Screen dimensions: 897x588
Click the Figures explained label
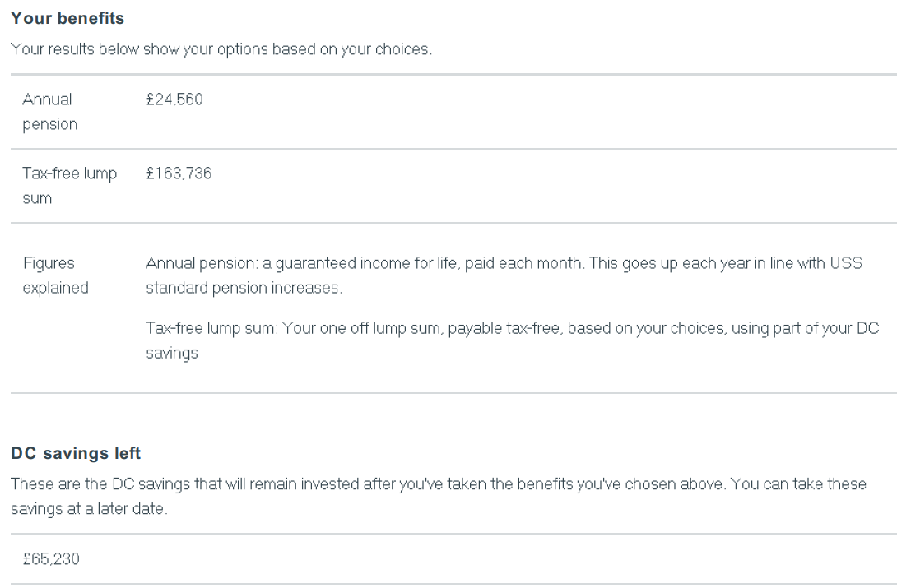[x=55, y=275]
